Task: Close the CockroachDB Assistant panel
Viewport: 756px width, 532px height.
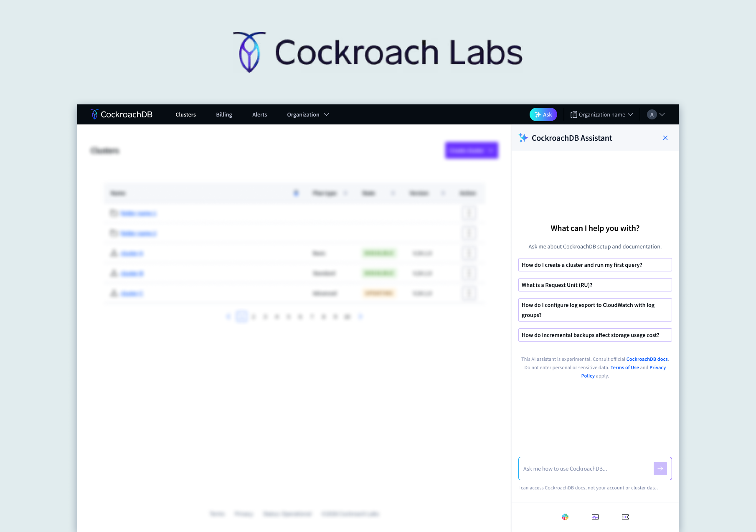Action: [x=665, y=138]
